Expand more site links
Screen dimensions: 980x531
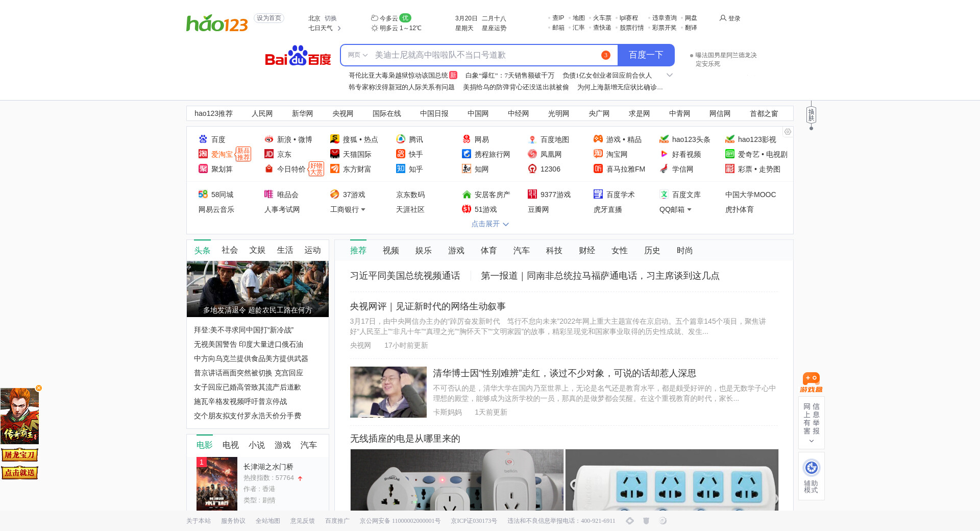[489, 224]
